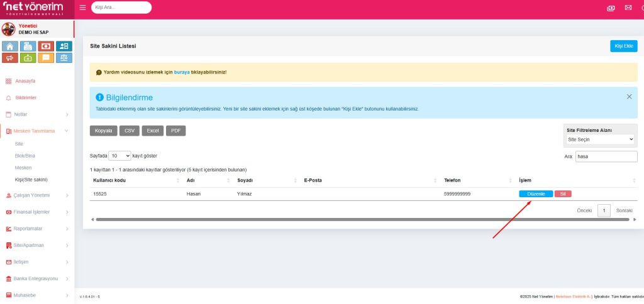This screenshot has height=304, width=644.
Task: Open the orange chat bubble shortcut tile
Action: [x=46, y=58]
